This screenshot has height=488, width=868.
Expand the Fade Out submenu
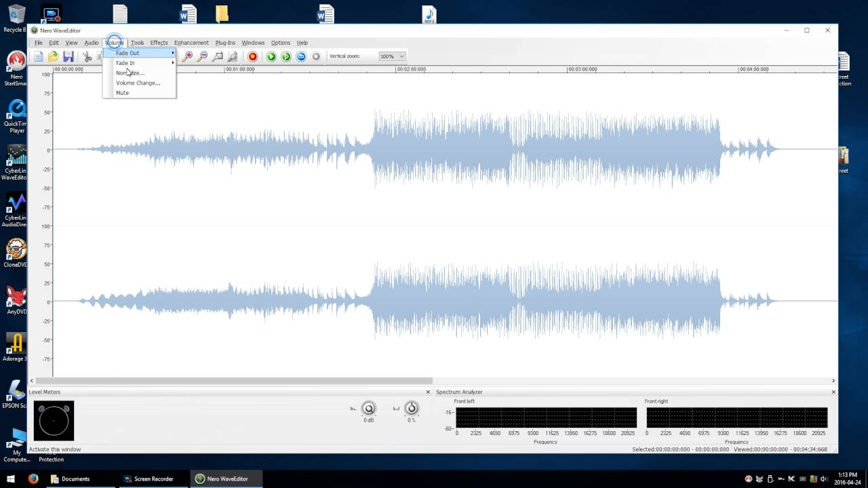pyautogui.click(x=140, y=53)
